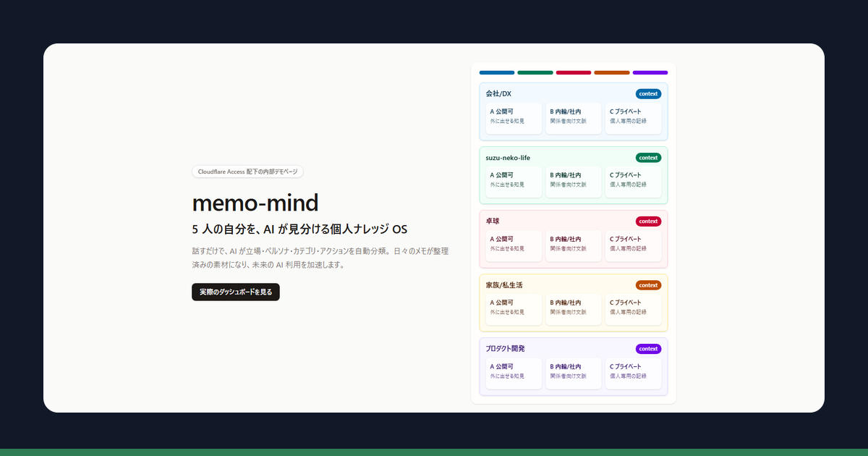
Task: Select the blue color bar at top
Action: point(497,72)
